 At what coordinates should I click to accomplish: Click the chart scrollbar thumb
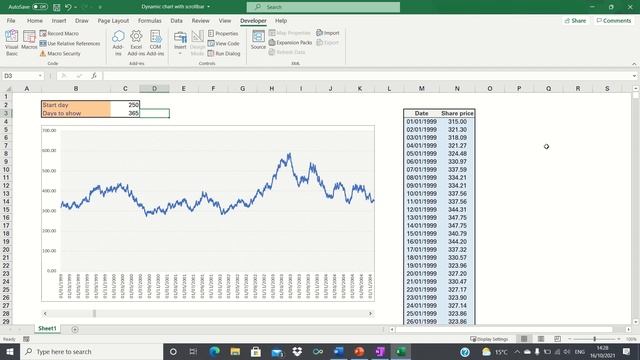(94, 313)
